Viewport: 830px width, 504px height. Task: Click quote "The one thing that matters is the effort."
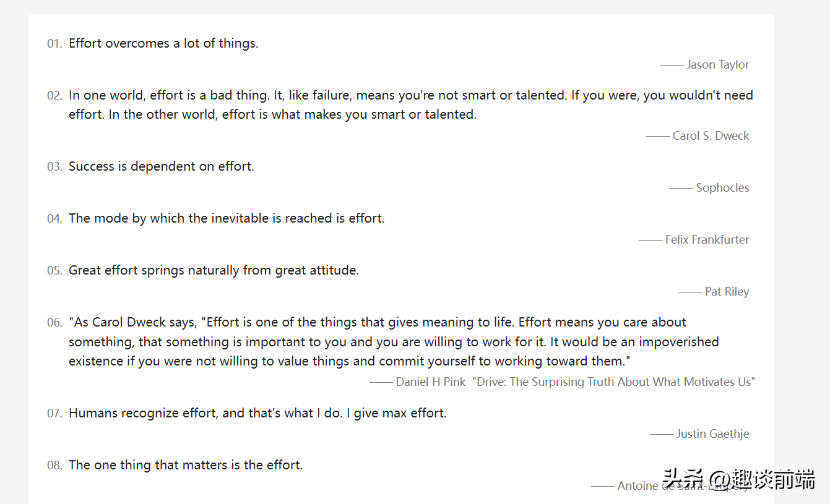click(186, 465)
